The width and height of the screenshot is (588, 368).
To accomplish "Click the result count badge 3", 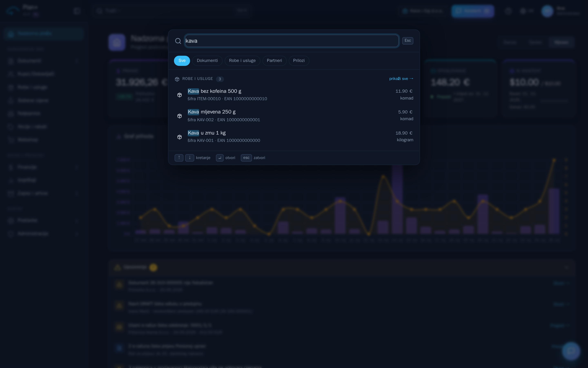I will coord(220,79).
